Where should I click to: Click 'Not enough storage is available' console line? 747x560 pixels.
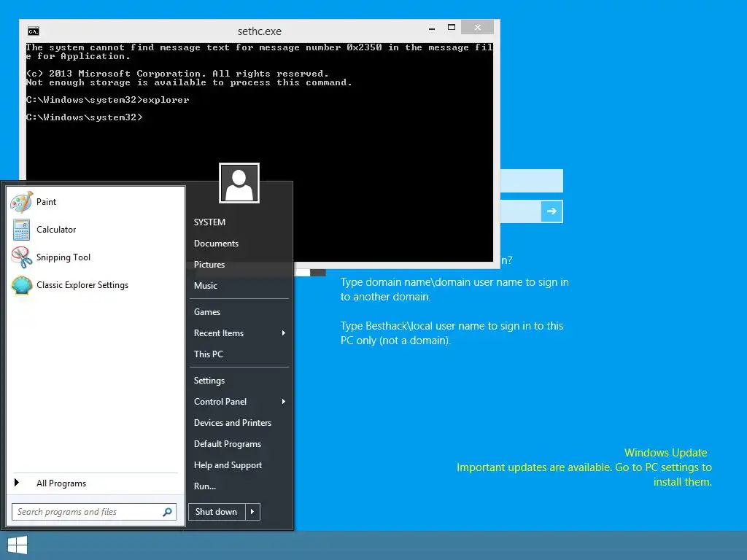[189, 83]
